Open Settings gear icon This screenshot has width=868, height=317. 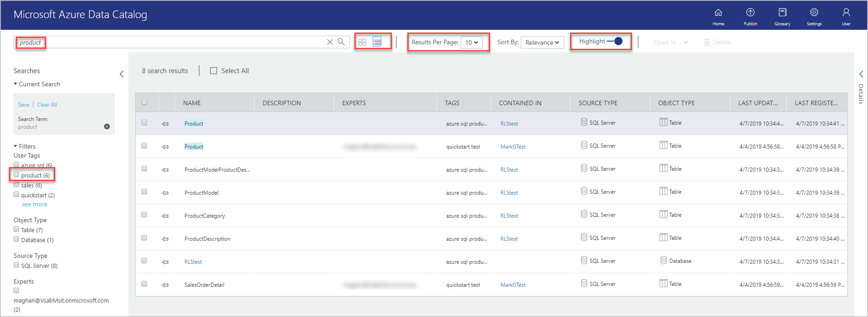click(x=814, y=17)
